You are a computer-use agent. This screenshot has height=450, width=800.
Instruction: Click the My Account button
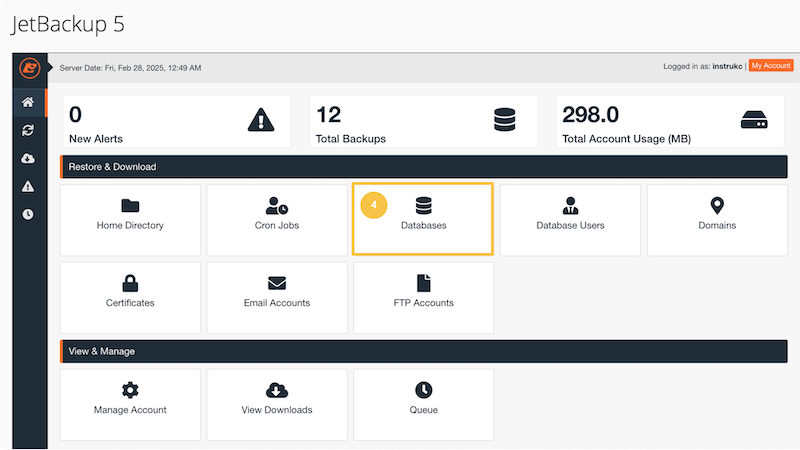pyautogui.click(x=770, y=66)
